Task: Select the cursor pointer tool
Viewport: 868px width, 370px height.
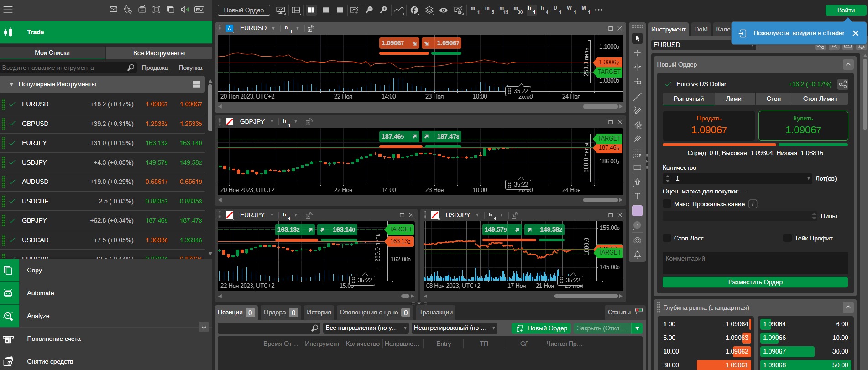Action: pos(638,39)
